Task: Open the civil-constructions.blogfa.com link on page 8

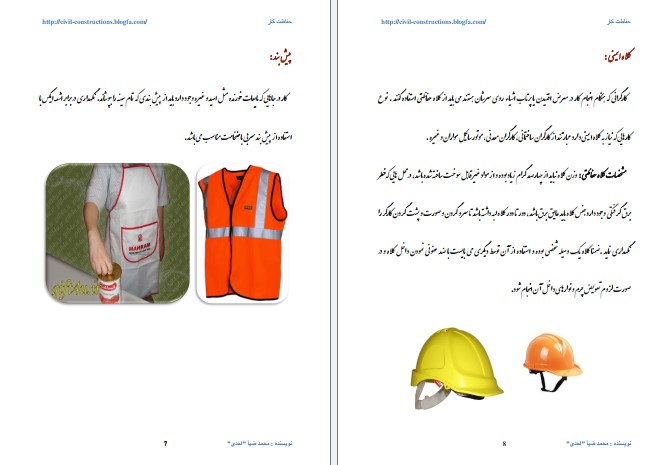Action: coord(433,22)
